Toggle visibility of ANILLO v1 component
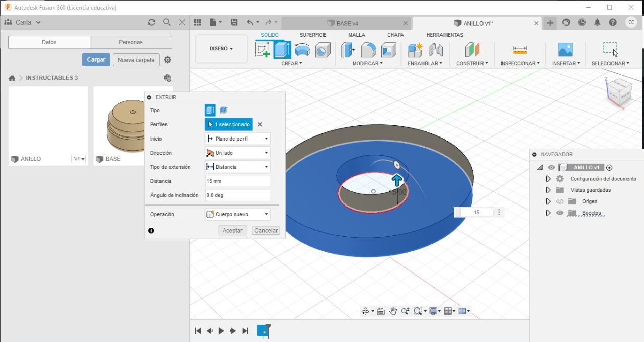 (x=551, y=167)
